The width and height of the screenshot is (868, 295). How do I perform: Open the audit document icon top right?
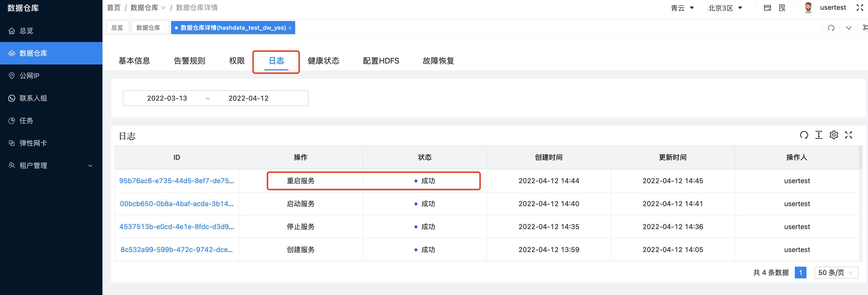pyautogui.click(x=782, y=7)
